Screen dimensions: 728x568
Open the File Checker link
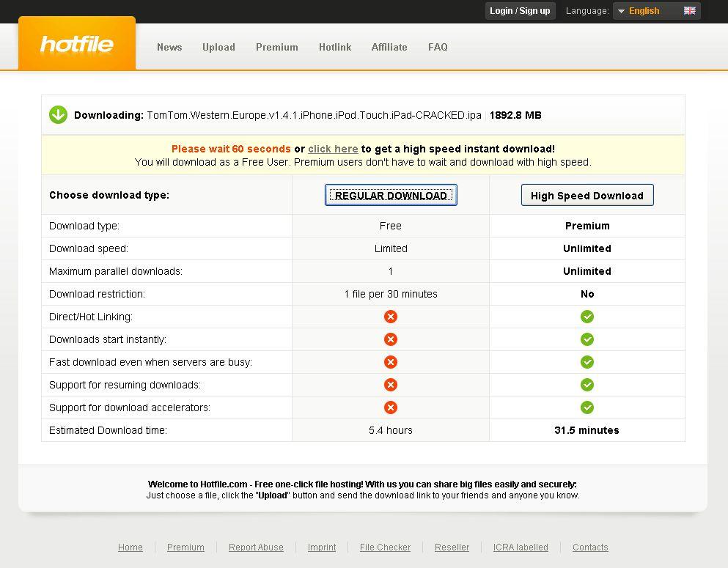point(385,547)
